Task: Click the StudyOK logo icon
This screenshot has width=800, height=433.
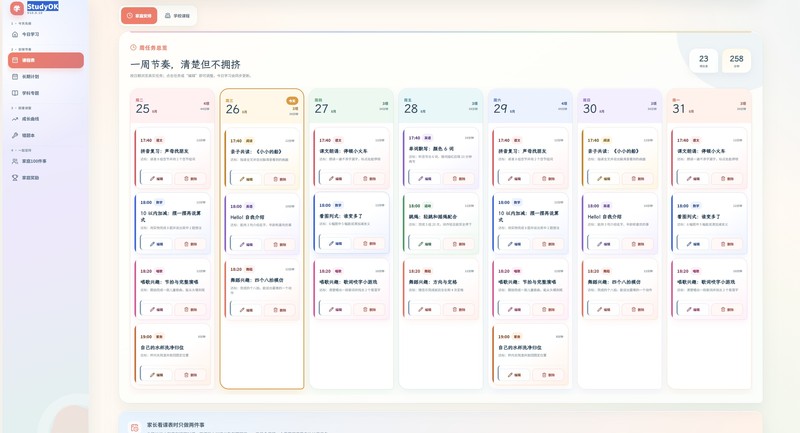Action: coord(17,8)
